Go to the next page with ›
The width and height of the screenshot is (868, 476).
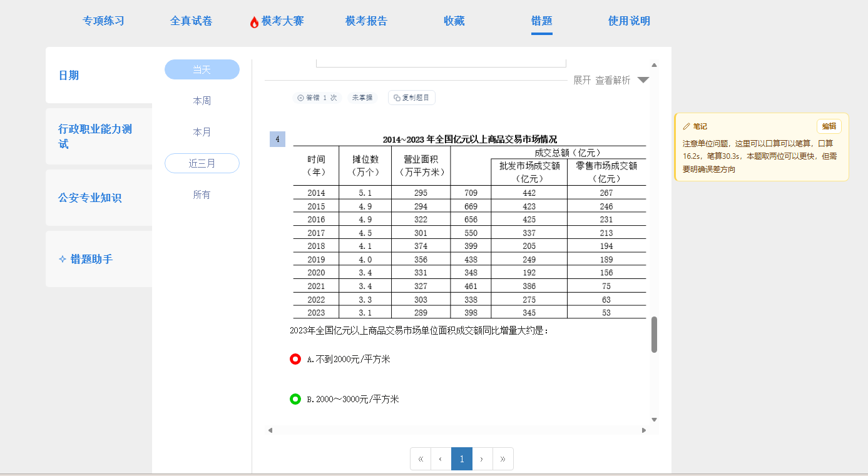482,459
